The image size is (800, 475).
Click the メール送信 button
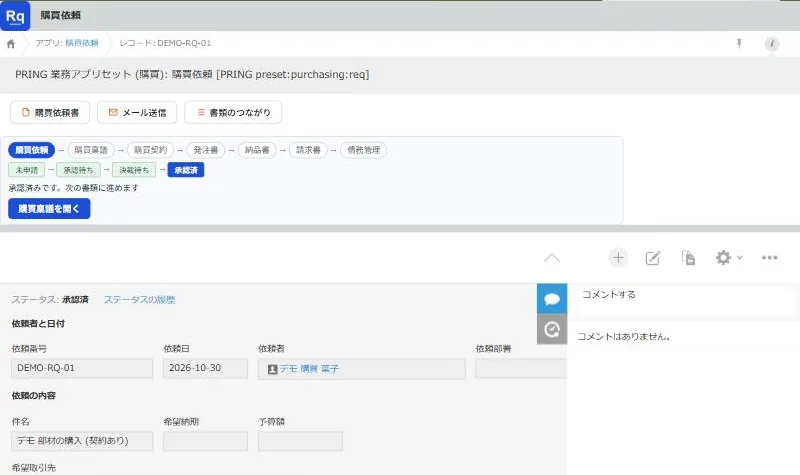(137, 112)
